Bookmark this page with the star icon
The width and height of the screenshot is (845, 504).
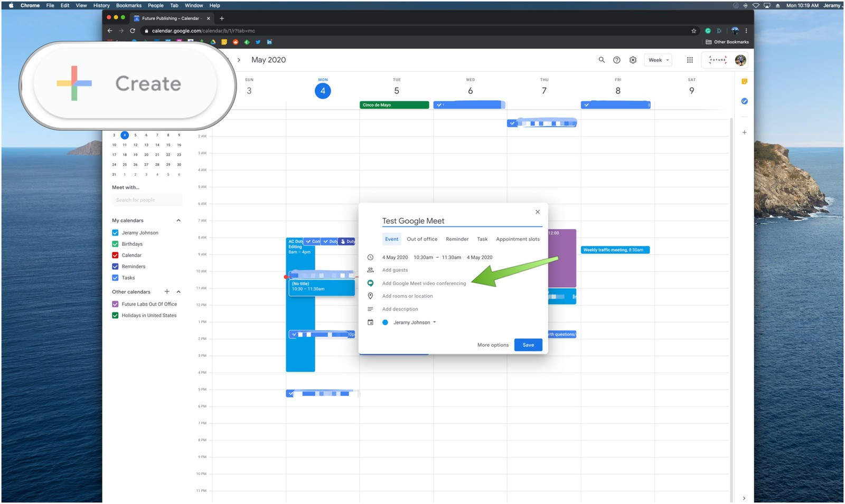click(693, 31)
